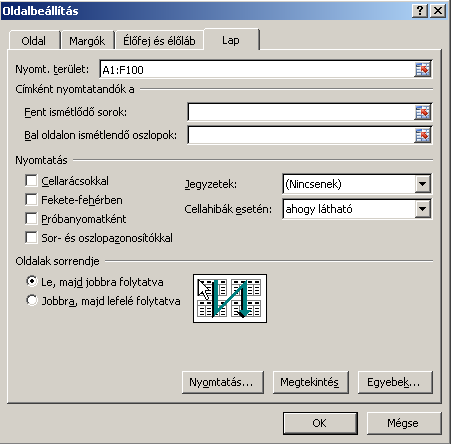The height and width of the screenshot is (444, 451).
Task: Toggle the Fekete-fehérben checkbox
Action: pyautogui.click(x=31, y=200)
